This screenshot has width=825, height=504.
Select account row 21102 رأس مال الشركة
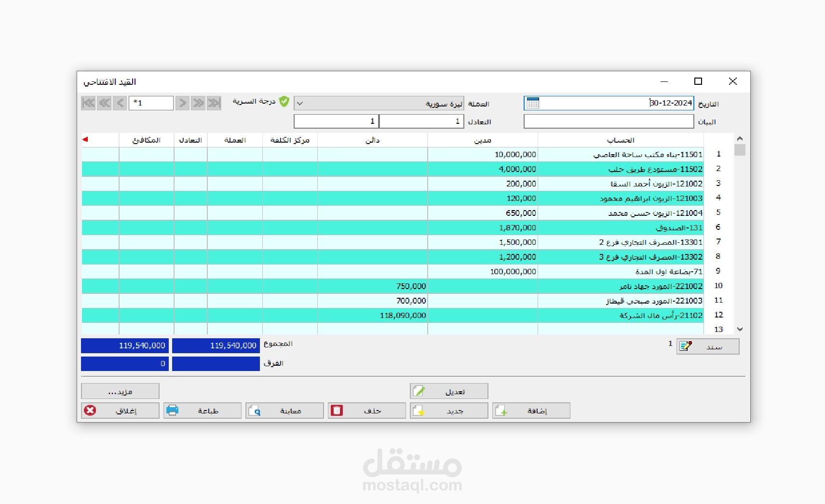tap(621, 316)
